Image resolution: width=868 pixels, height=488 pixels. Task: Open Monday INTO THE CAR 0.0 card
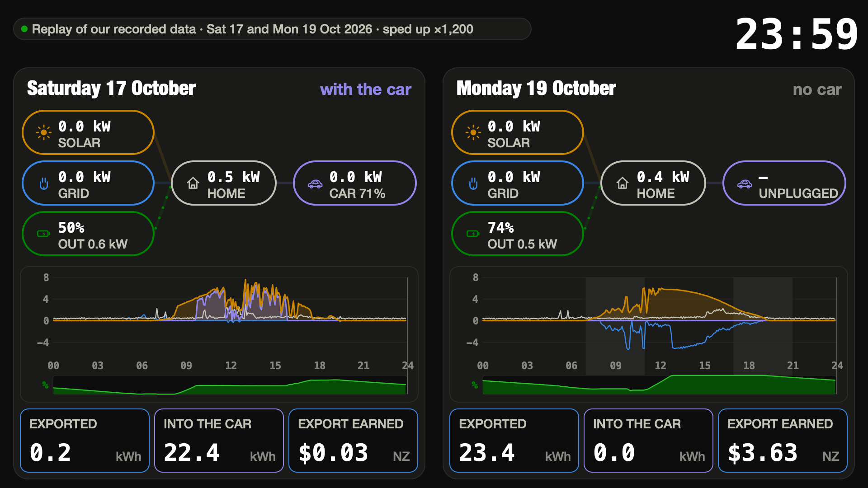coord(648,441)
